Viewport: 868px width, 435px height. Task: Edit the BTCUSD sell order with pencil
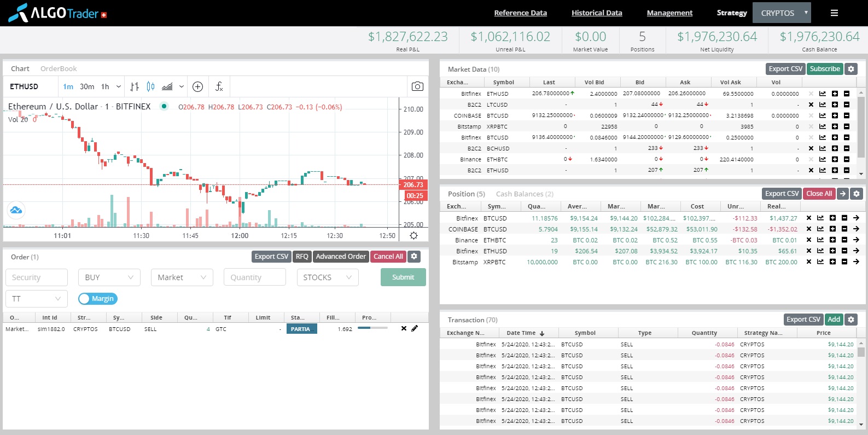coord(415,328)
